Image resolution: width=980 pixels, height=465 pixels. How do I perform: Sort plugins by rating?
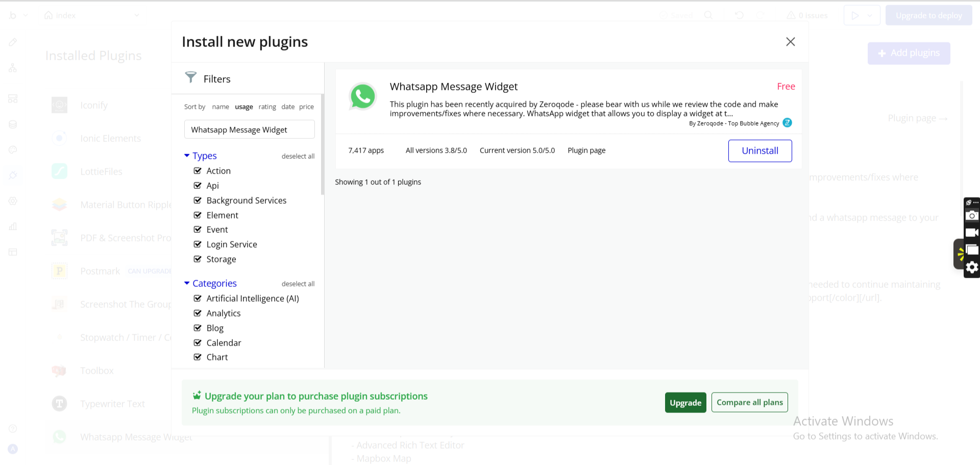(267, 107)
